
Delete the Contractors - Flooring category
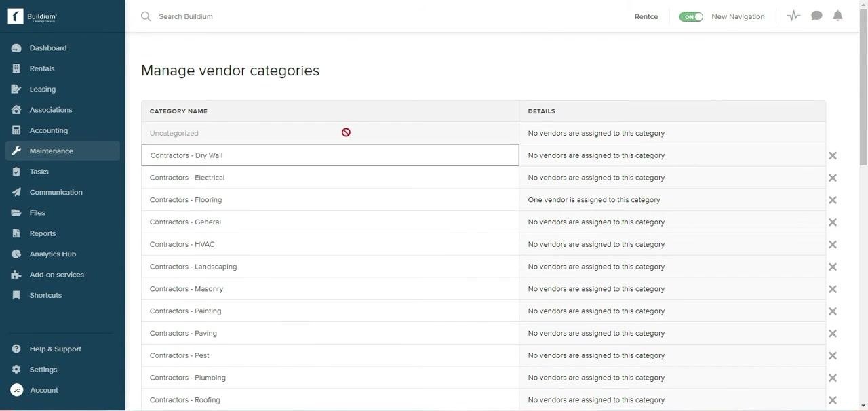point(833,200)
